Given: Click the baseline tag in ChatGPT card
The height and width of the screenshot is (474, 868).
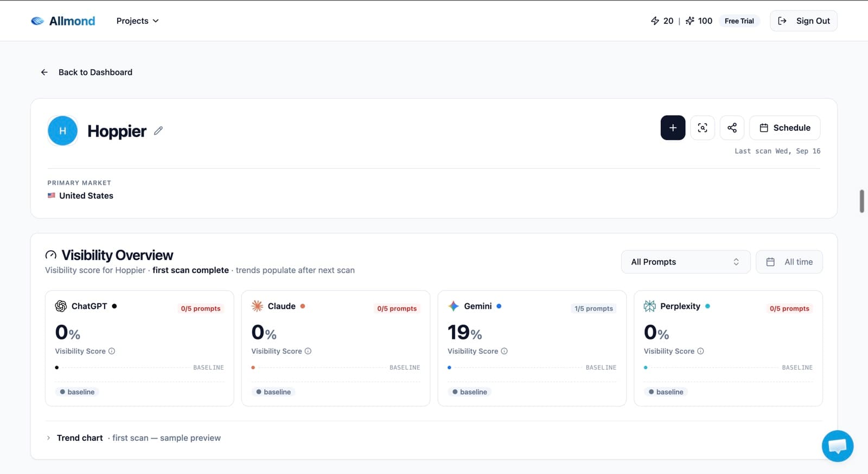Looking at the screenshot, I should point(77,392).
